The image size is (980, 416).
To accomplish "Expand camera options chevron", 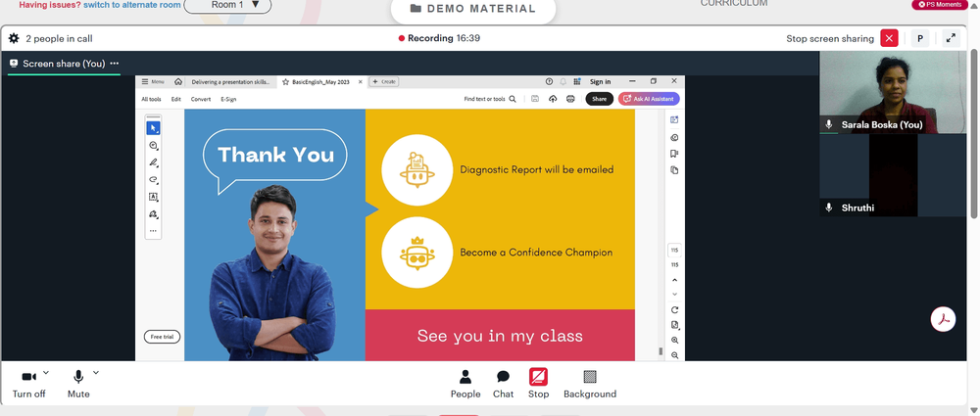I will [46, 373].
